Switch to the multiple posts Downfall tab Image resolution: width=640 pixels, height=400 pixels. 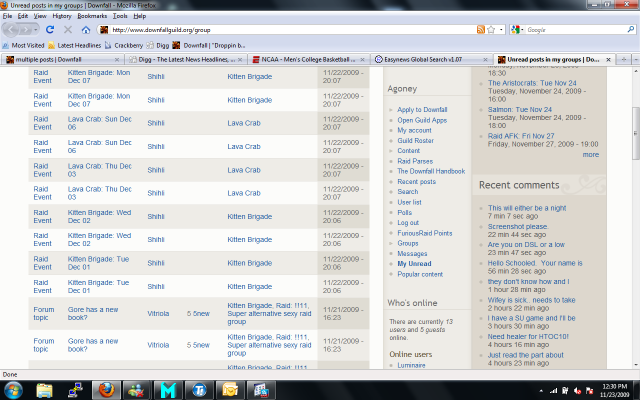click(x=62, y=60)
